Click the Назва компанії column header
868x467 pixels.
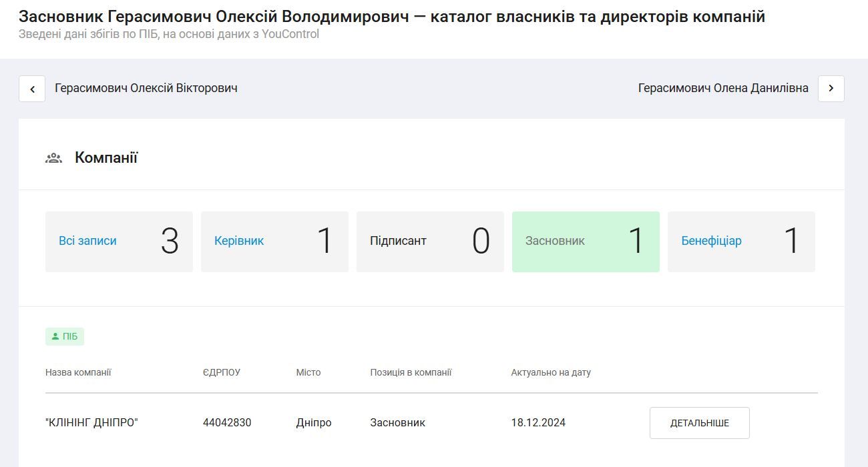77,372
